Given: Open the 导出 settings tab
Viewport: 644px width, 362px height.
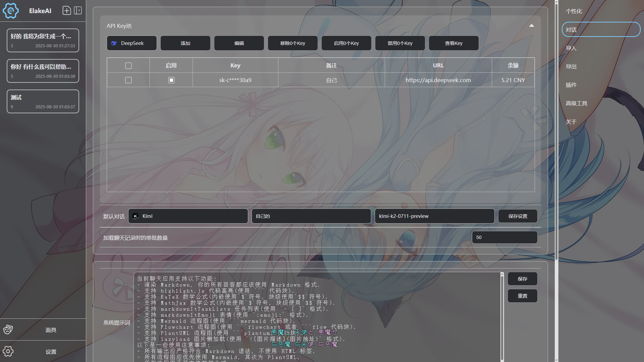Looking at the screenshot, I should [x=601, y=67].
